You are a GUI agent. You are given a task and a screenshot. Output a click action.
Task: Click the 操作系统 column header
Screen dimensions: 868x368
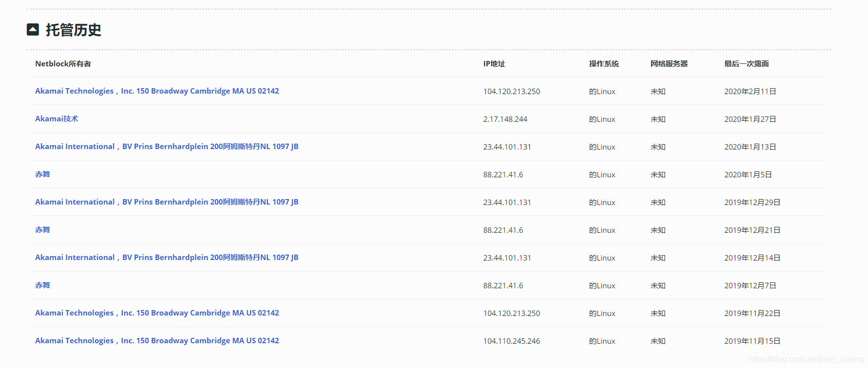pos(604,64)
